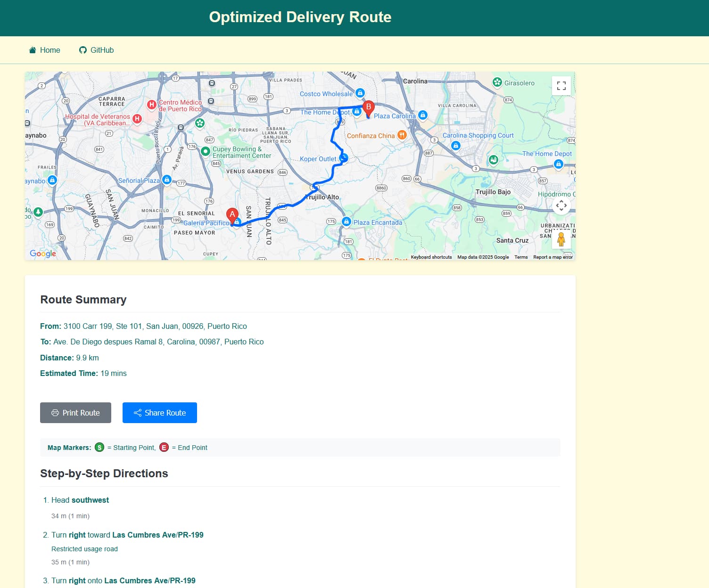Click the Confianza China restaurant pin

402,135
